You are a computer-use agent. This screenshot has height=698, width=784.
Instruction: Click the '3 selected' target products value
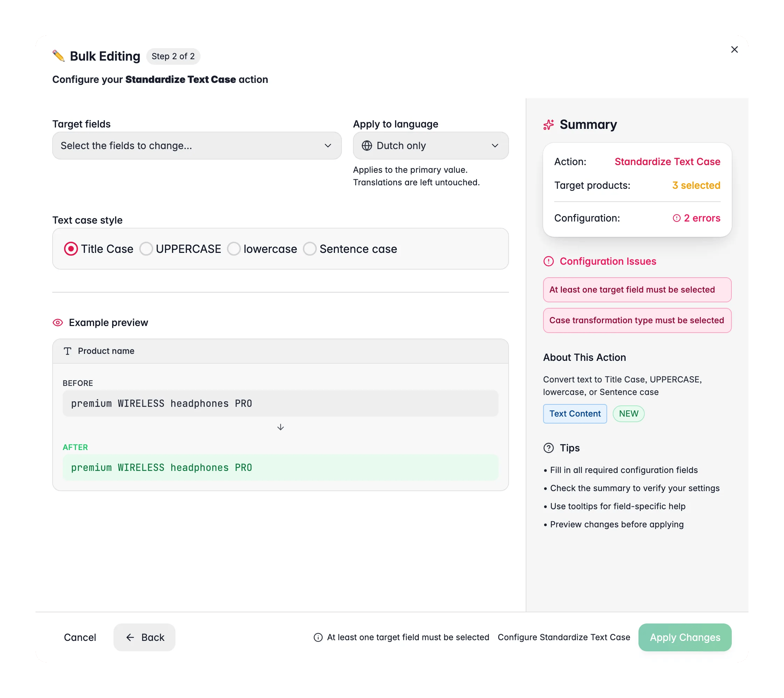696,185
